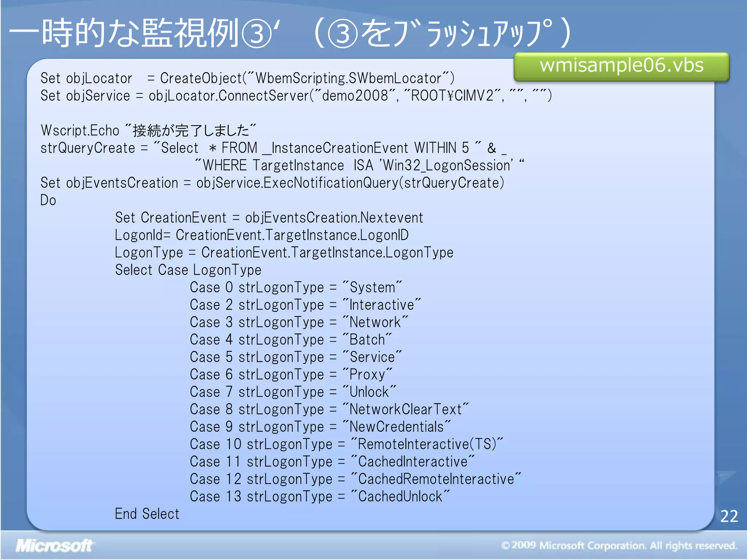Click the Wscript.Echo 接続が完了しました line
The width and height of the screenshot is (747, 560).
(x=148, y=131)
